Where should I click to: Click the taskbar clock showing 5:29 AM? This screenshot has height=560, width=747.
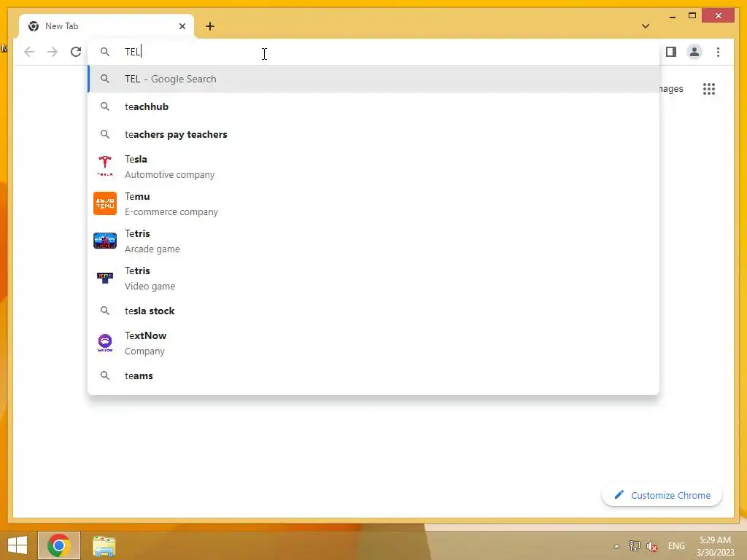[715, 546]
